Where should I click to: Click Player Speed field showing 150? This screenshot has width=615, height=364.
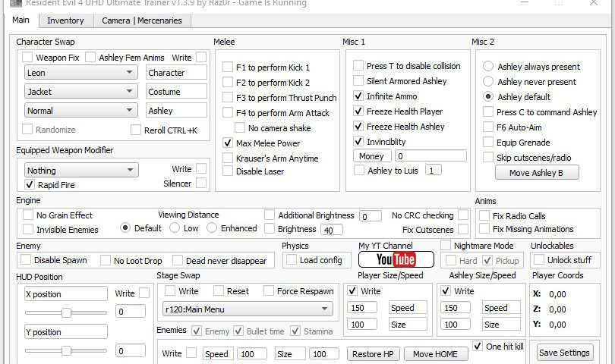click(x=361, y=308)
